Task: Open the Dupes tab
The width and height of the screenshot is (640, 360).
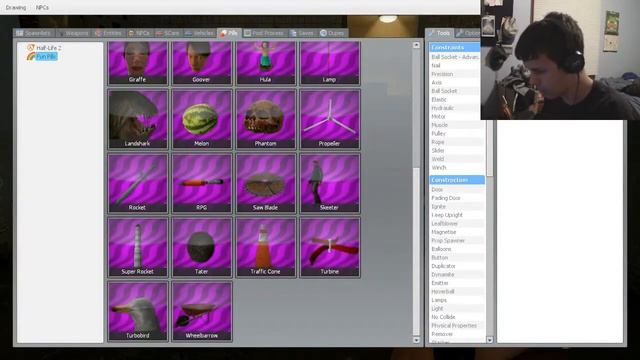Action: pyautogui.click(x=333, y=33)
